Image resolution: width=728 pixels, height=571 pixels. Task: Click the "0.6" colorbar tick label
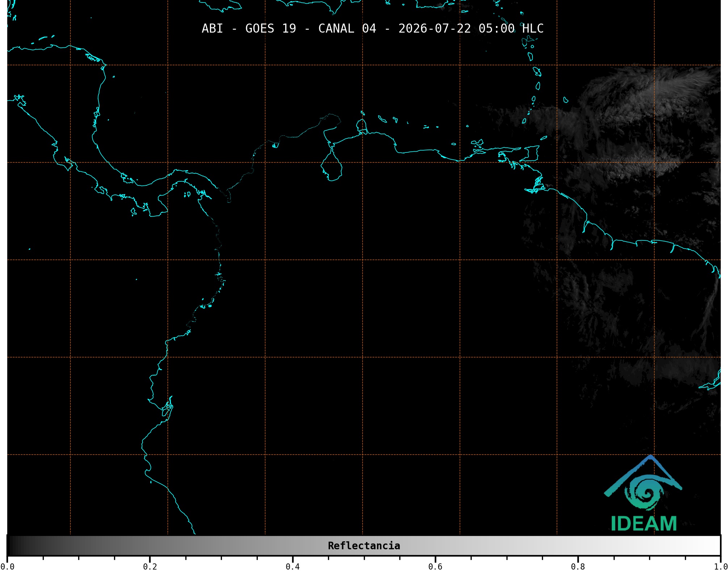[x=435, y=567]
